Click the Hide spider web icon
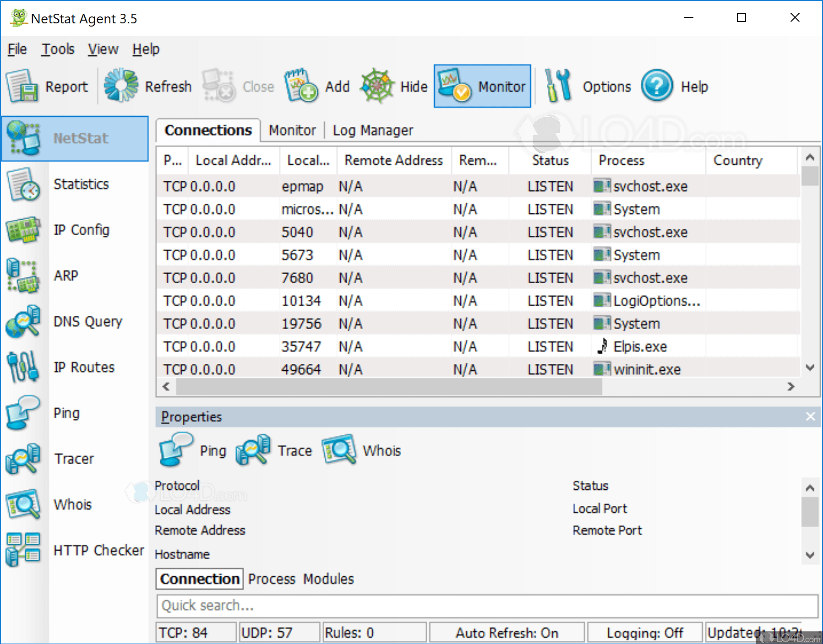Image resolution: width=823 pixels, height=644 pixels. coord(377,86)
